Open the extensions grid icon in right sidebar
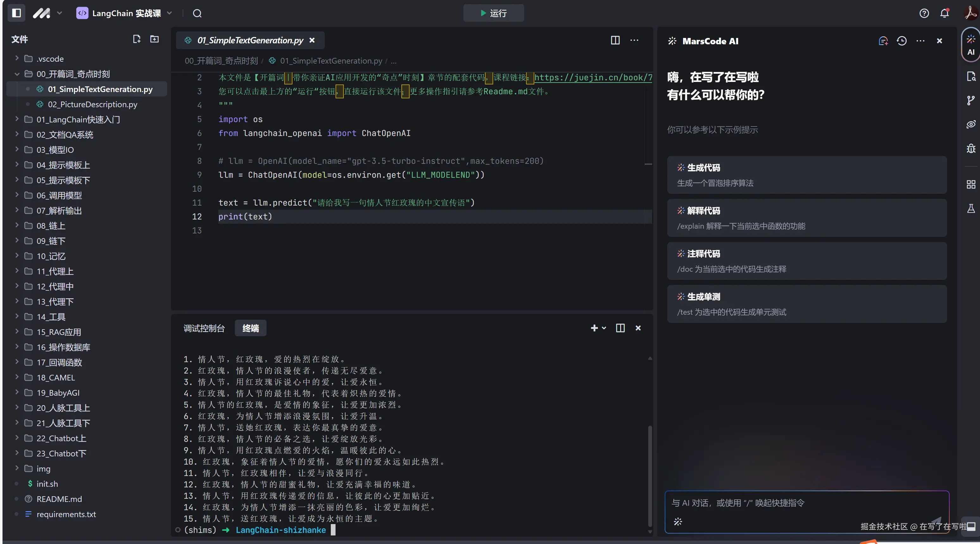980x544 pixels. [x=971, y=184]
